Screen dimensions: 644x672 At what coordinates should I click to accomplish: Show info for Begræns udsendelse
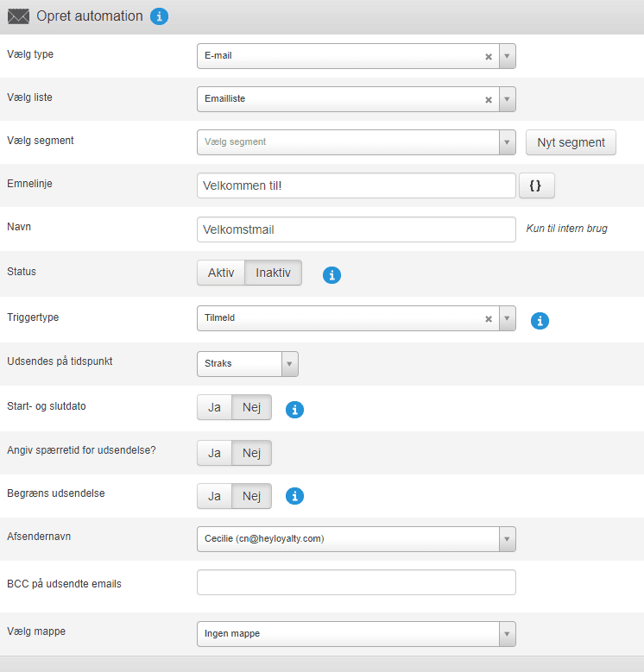pos(294,496)
